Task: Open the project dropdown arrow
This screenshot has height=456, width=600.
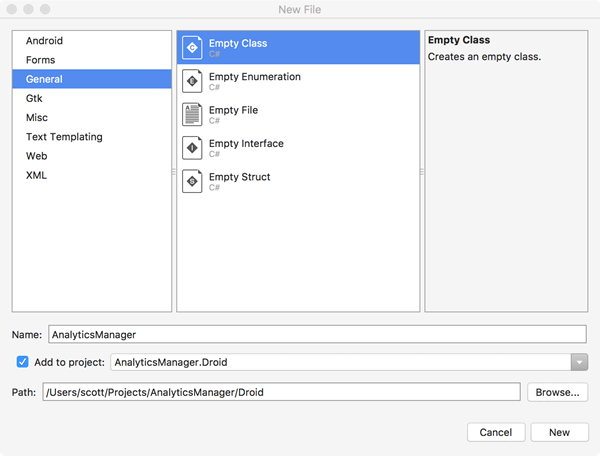Action: pos(578,362)
